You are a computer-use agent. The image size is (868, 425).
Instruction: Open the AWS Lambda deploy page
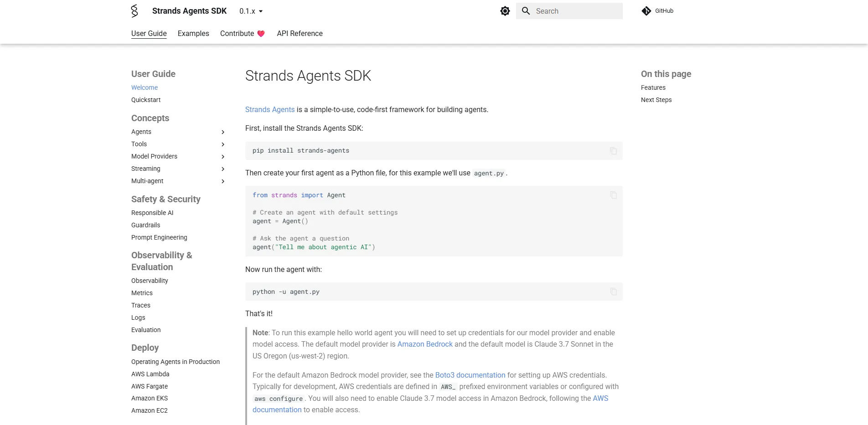click(150, 374)
